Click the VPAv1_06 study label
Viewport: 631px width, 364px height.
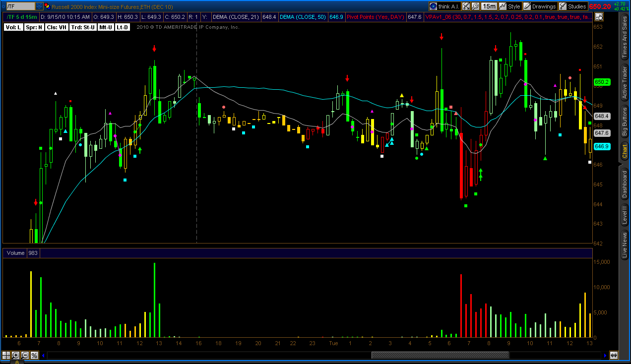(508, 17)
